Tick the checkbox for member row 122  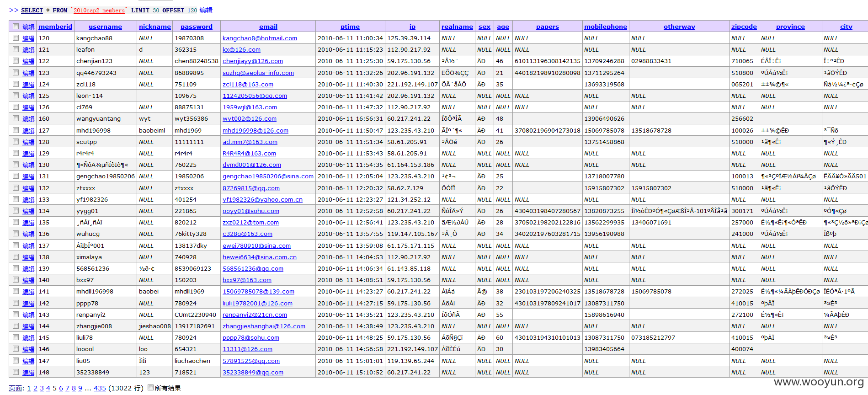(16, 61)
